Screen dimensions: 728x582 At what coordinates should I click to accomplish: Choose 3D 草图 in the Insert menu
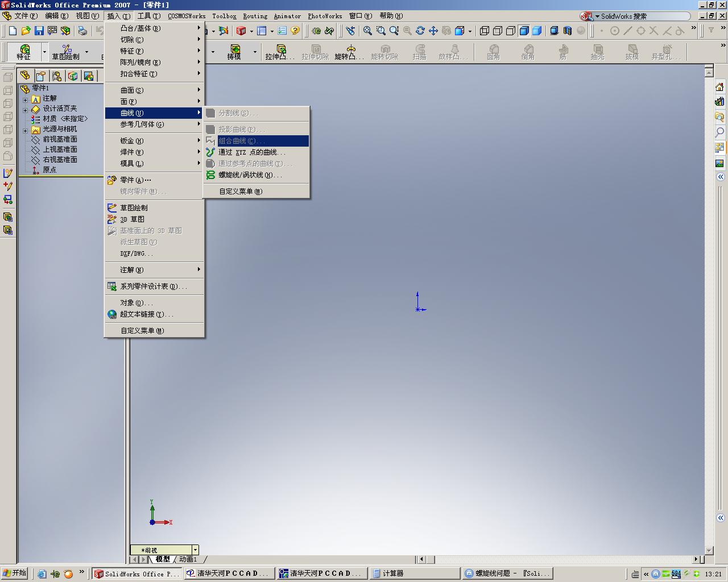(154, 219)
